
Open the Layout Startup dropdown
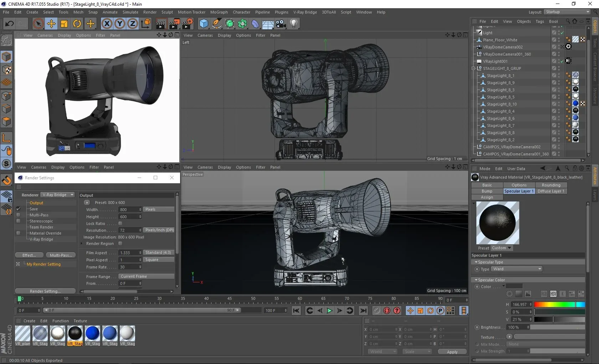click(x=567, y=12)
